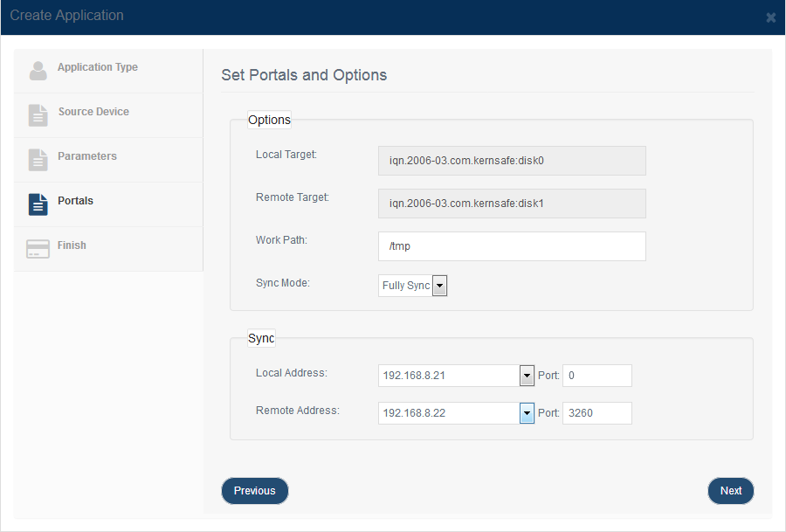The width and height of the screenshot is (786, 532).
Task: Click the Application Type person icon
Action: [x=38, y=71]
